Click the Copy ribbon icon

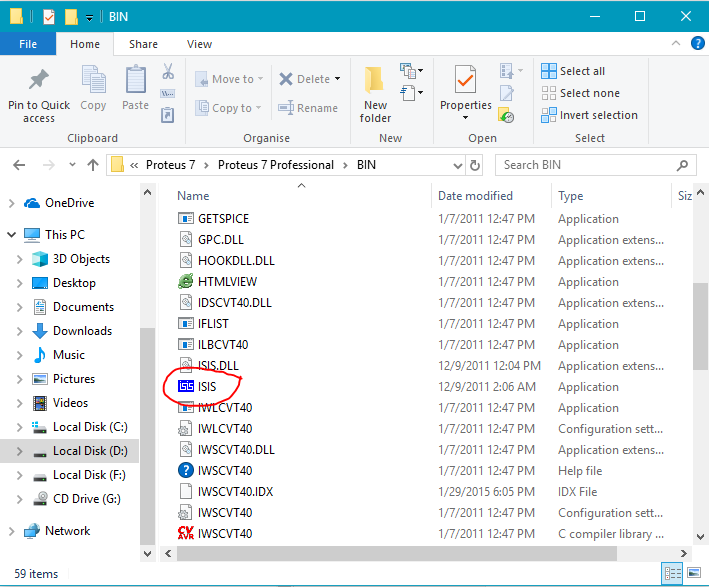[x=93, y=79]
